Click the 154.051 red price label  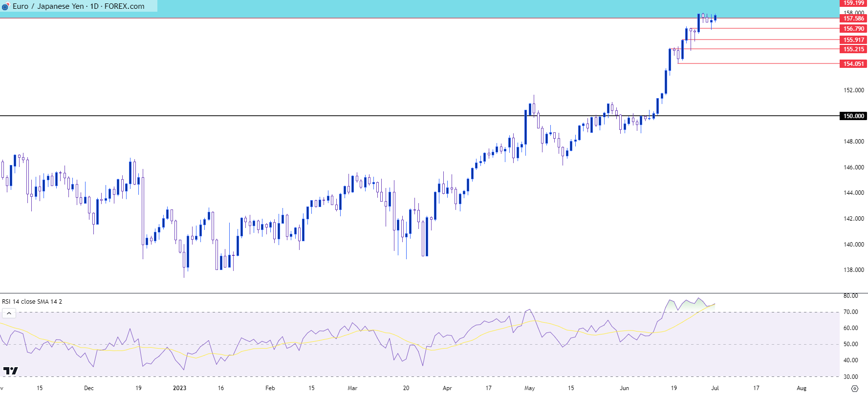coord(853,64)
